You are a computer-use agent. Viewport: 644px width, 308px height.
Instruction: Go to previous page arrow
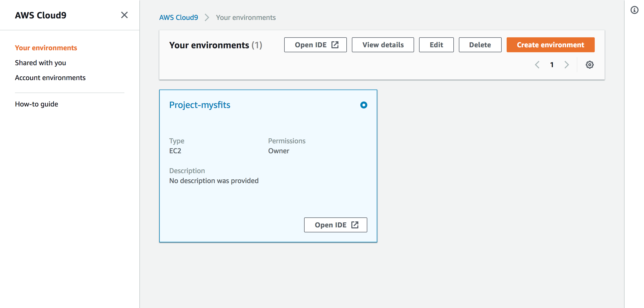coord(537,65)
